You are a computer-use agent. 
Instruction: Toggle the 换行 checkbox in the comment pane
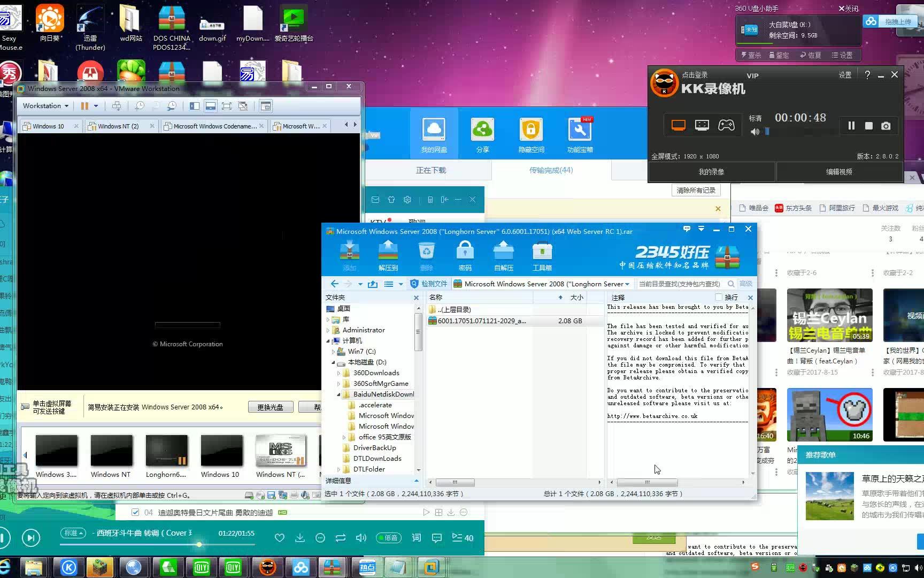718,297
